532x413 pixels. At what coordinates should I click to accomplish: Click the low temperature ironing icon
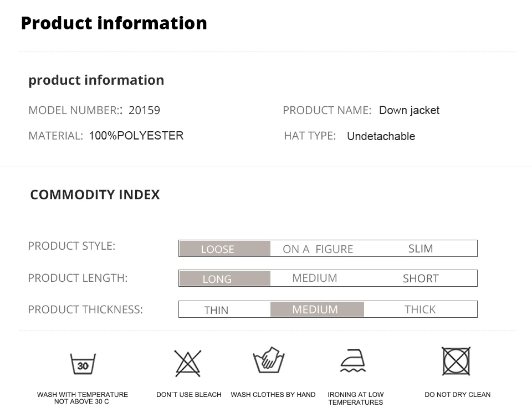tap(352, 361)
